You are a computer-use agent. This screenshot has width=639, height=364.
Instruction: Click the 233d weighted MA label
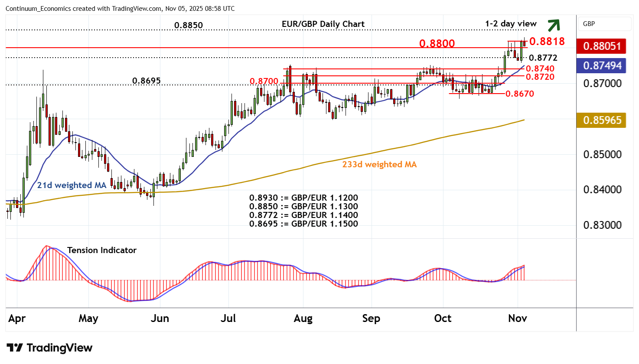coord(379,165)
